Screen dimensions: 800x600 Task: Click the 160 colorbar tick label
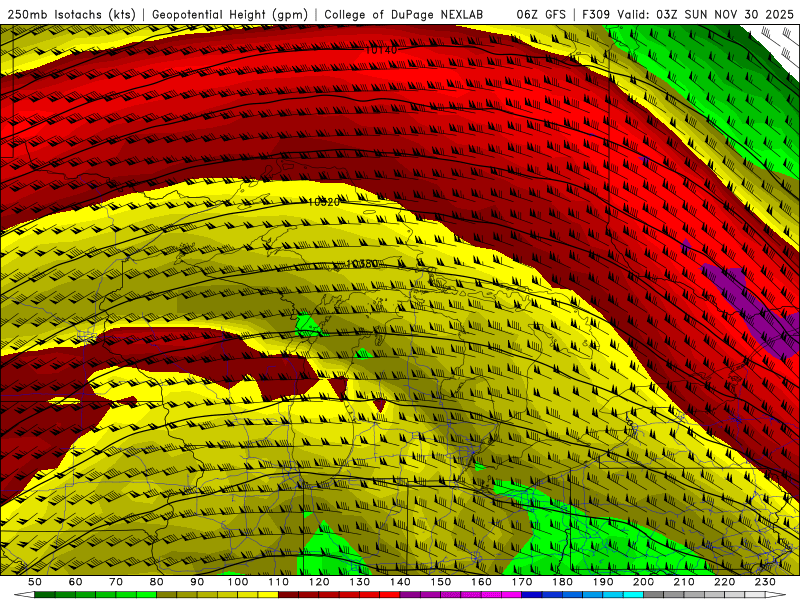click(x=481, y=582)
